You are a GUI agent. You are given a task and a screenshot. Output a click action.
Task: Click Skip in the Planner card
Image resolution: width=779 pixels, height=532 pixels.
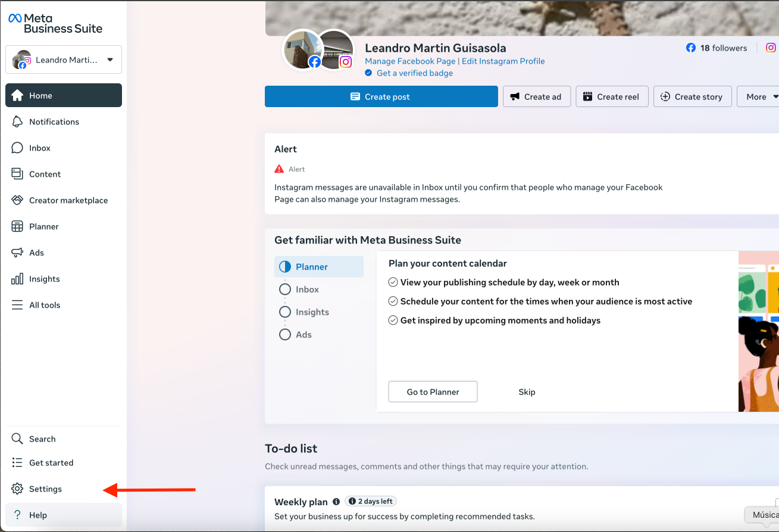(x=527, y=392)
